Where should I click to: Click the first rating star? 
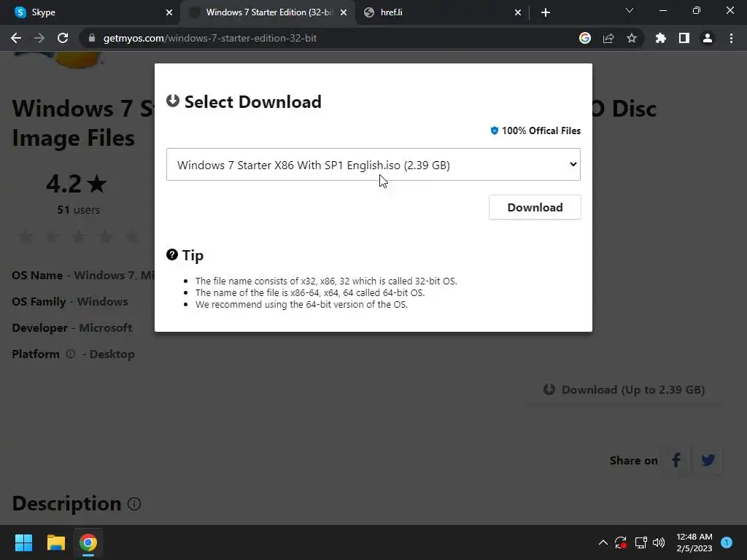[x=26, y=236]
